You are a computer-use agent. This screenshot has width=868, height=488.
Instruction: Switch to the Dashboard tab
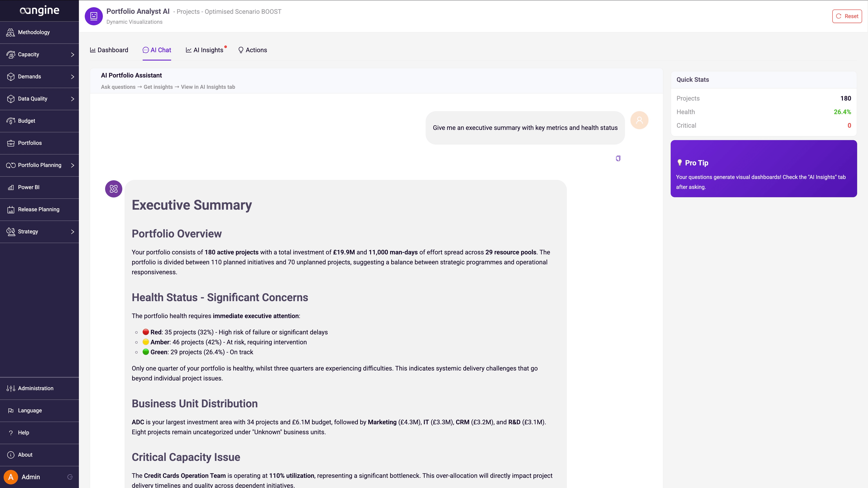click(x=109, y=50)
